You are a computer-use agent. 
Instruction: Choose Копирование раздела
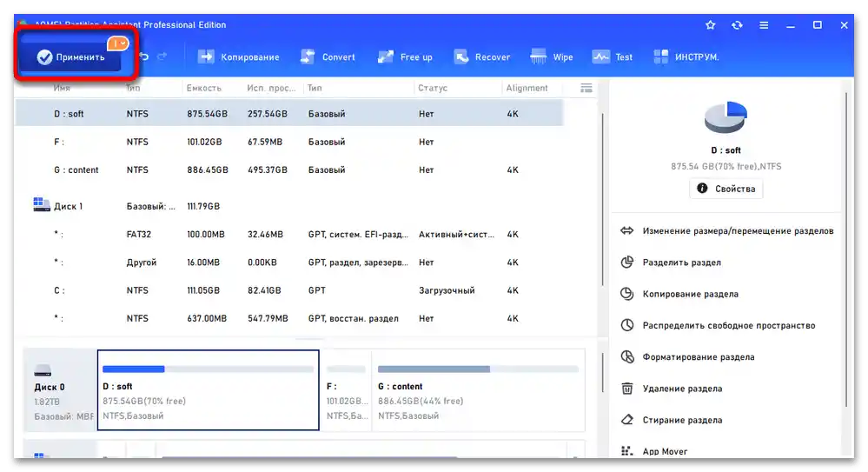[x=679, y=294]
